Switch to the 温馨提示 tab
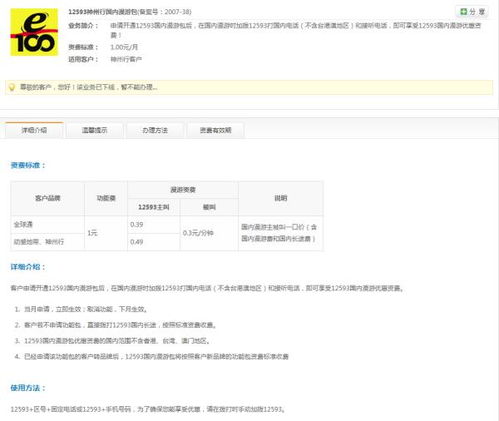 pos(95,130)
